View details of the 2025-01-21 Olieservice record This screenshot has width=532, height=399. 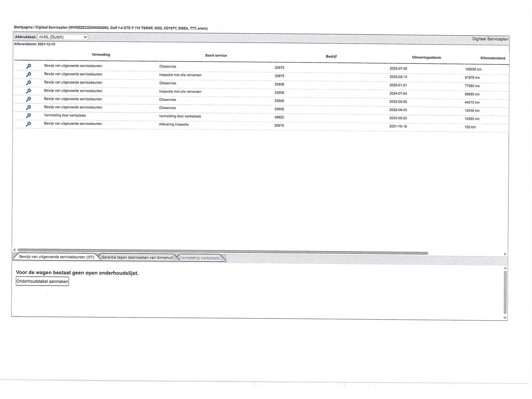(x=29, y=83)
